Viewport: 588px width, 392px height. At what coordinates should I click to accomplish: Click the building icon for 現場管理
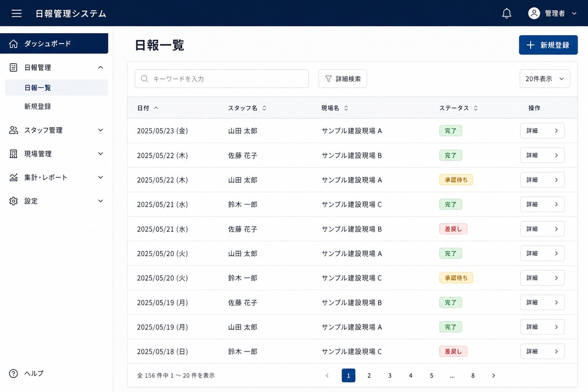coord(13,154)
